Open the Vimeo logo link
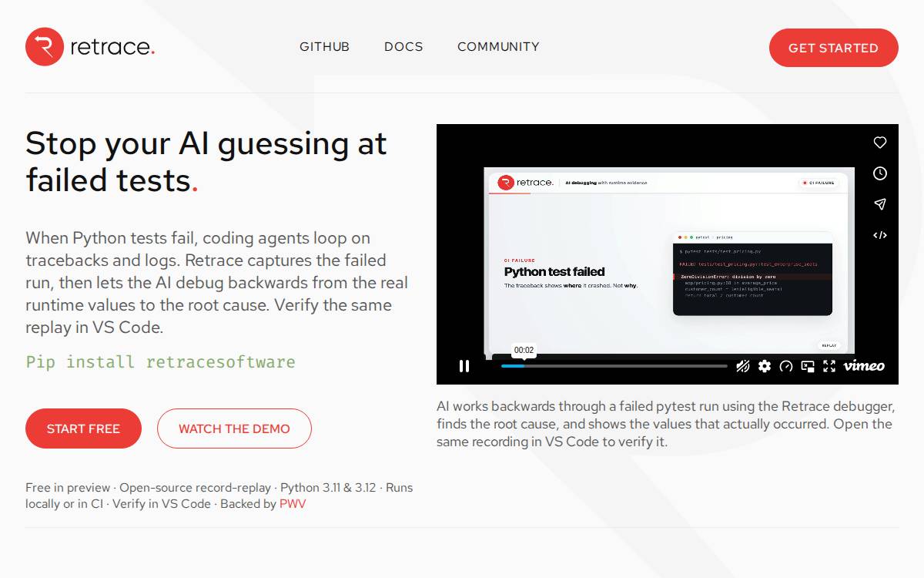This screenshot has width=924, height=578. 864,366
